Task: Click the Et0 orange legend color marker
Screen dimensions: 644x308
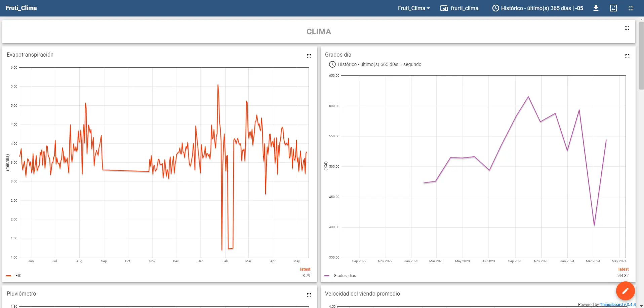Action: tap(9, 276)
